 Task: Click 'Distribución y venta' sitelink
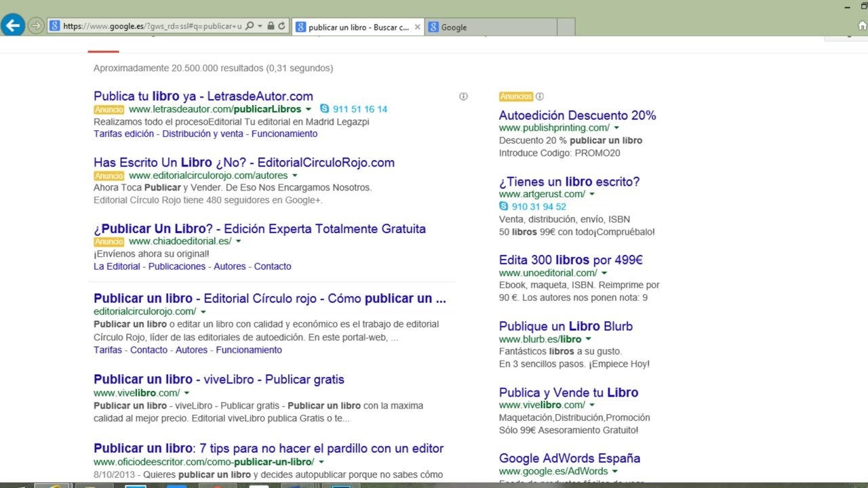tap(203, 134)
